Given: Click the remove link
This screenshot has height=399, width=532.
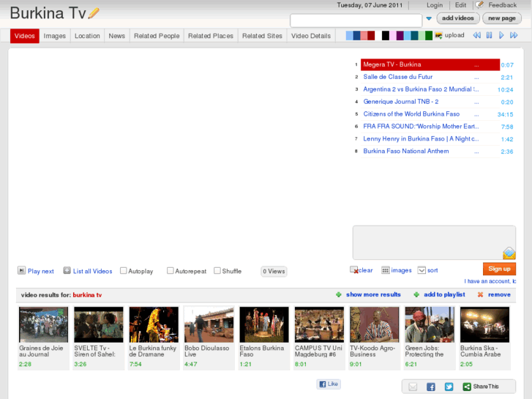Looking at the screenshot, I should coord(499,295).
